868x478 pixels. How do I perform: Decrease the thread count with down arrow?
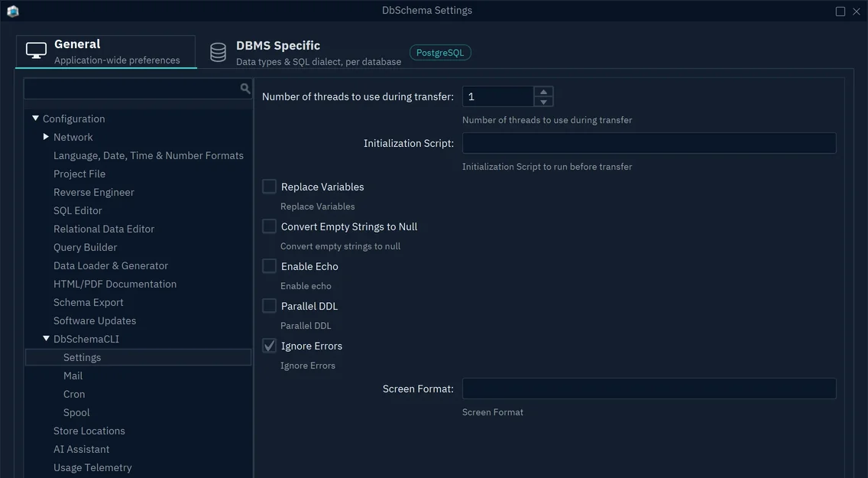pos(543,102)
